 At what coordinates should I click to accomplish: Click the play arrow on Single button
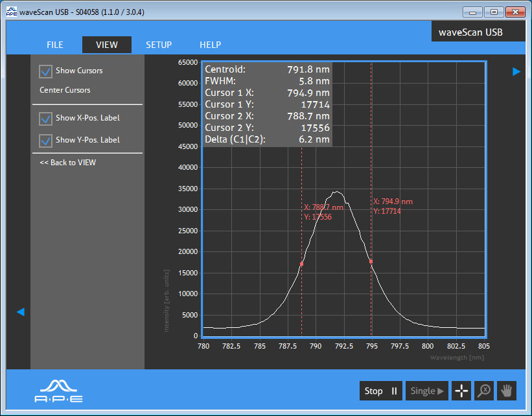click(440, 391)
